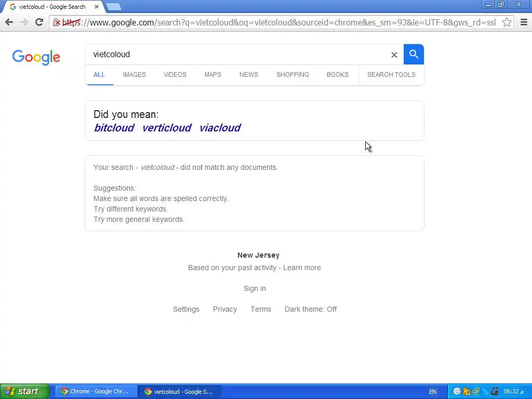Screen dimensions: 532x399
Task: Bookmark this page with the star icon
Action: 507,22
